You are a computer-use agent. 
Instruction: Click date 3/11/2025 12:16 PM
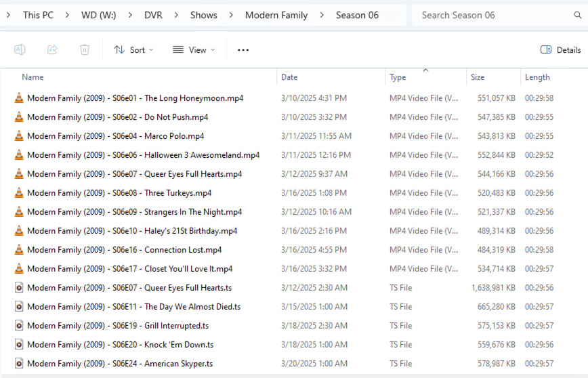(316, 155)
